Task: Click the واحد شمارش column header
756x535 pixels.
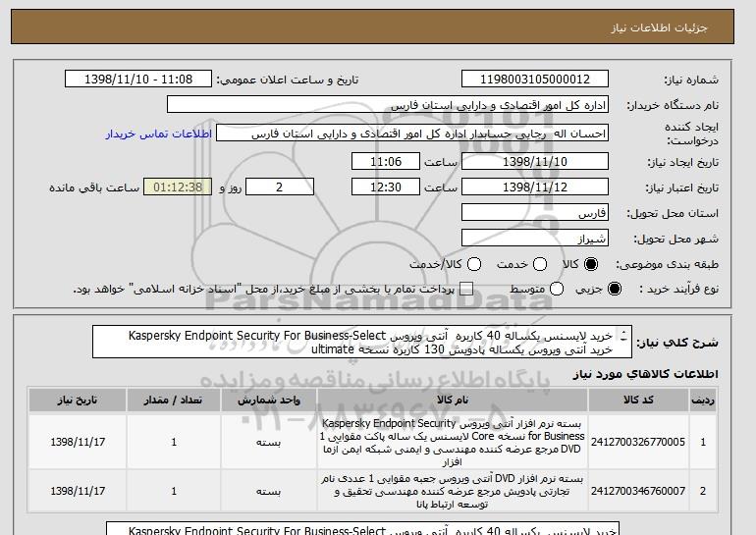Action: click(269, 401)
